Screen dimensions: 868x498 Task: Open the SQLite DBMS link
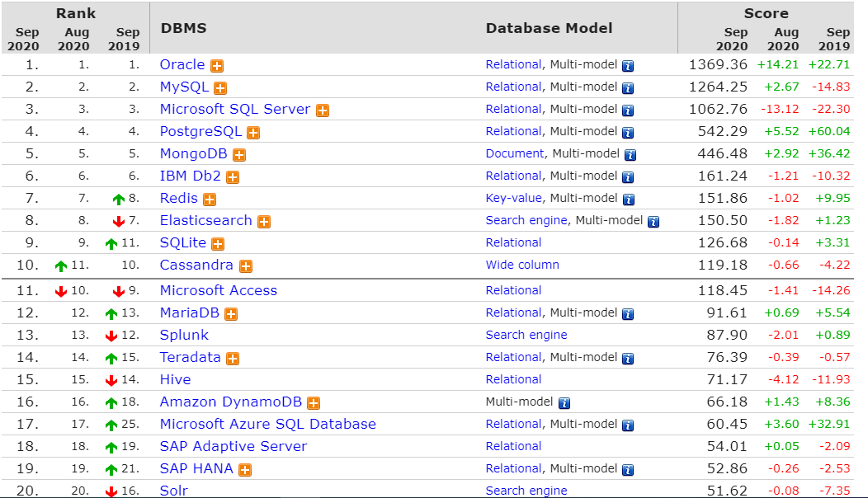click(x=182, y=242)
